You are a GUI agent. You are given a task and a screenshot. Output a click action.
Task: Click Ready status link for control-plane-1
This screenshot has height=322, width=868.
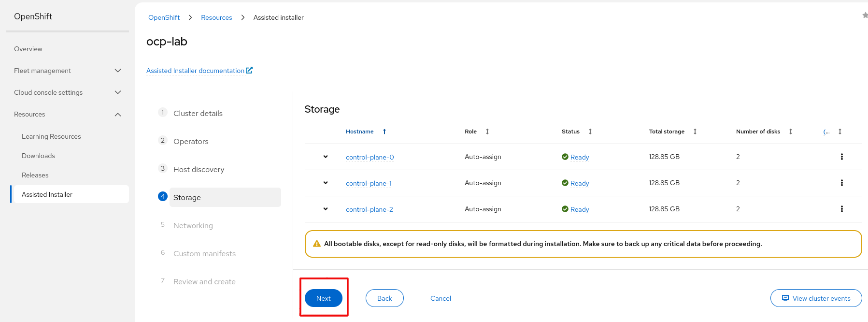tap(580, 183)
